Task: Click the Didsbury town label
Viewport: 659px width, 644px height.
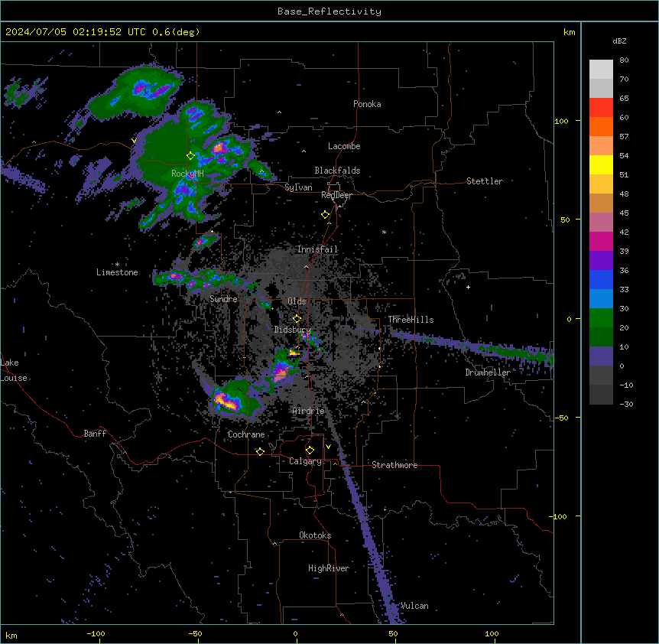Action: click(x=292, y=330)
